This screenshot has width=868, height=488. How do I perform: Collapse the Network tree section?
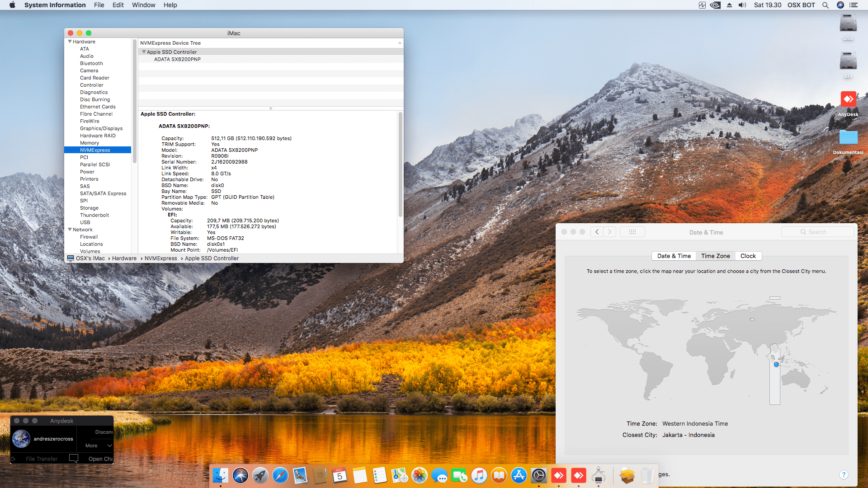point(70,230)
